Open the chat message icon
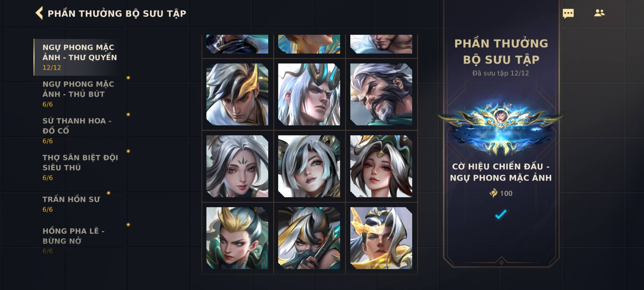This screenshot has height=290, width=644. 568,13
